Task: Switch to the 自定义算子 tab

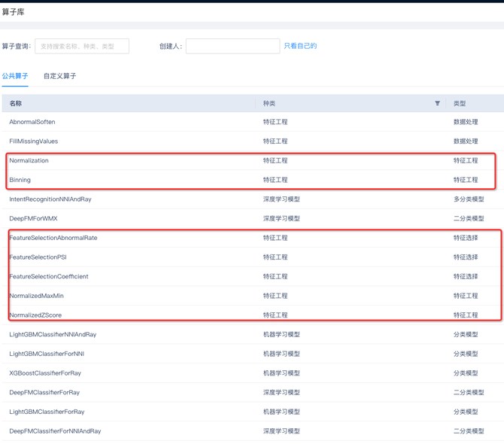Action: tap(59, 76)
